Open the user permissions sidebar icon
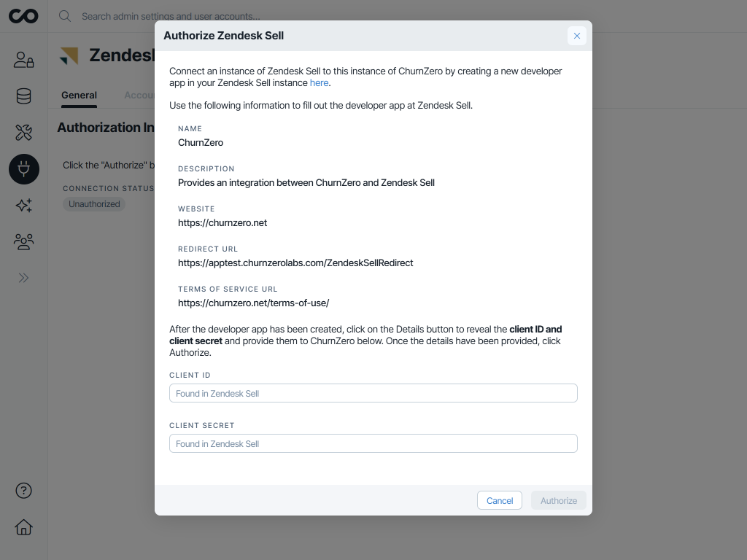The height and width of the screenshot is (560, 747). click(x=23, y=60)
